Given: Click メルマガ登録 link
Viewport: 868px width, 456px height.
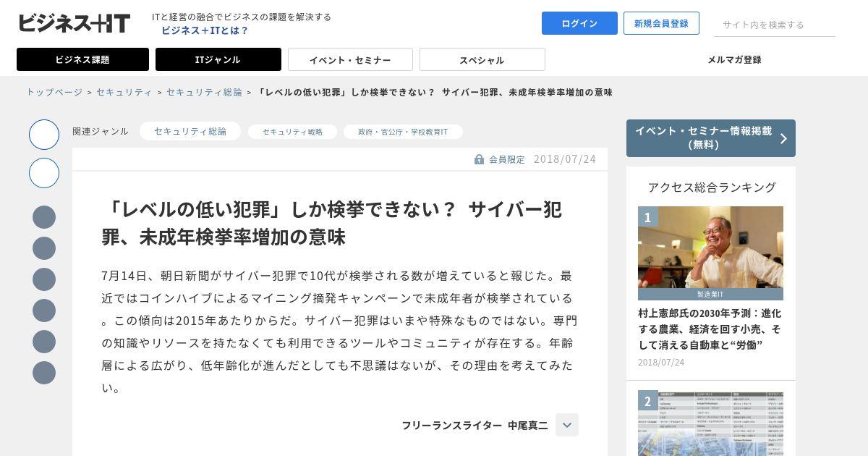Looking at the screenshot, I should (x=734, y=59).
